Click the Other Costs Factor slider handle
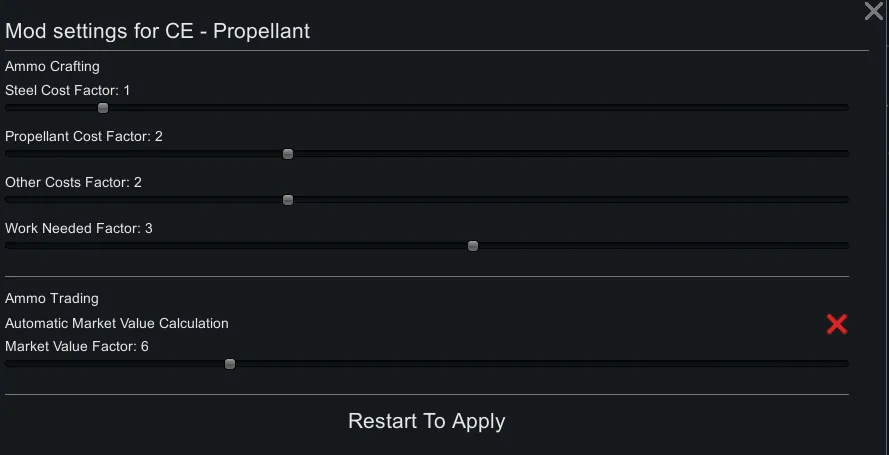889x455 pixels. 288,200
